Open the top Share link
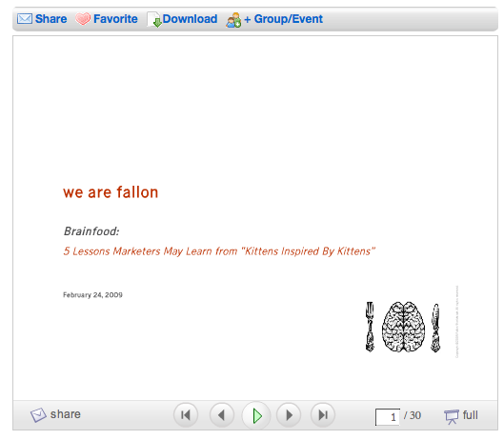 click(x=51, y=19)
